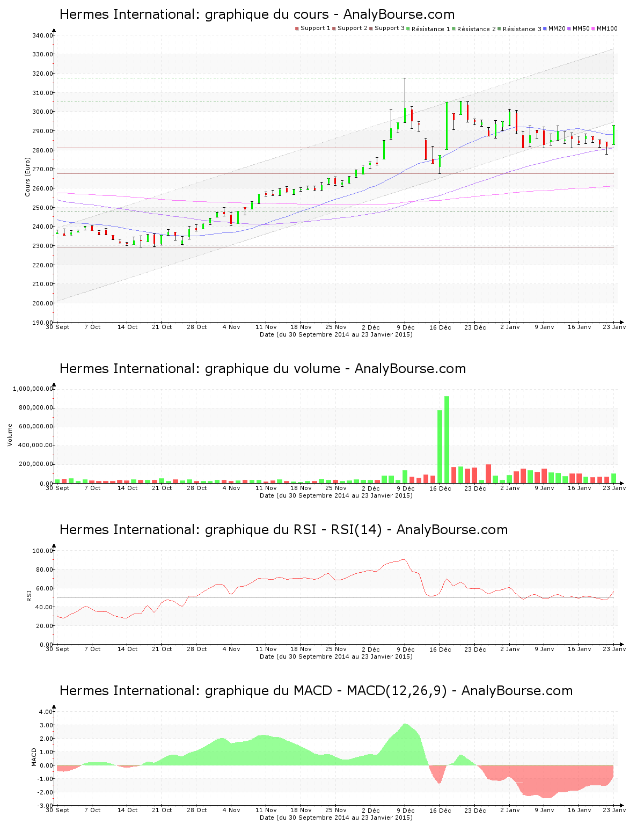The width and height of the screenshot is (644, 832).
Task: Click the 190.00 price axis value
Action: [43, 323]
